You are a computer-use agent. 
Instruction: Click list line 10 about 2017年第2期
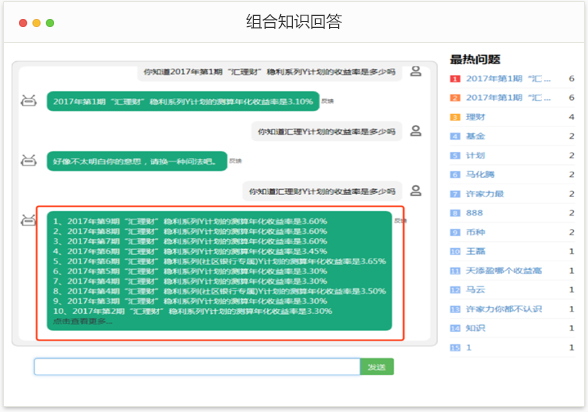[193, 311]
